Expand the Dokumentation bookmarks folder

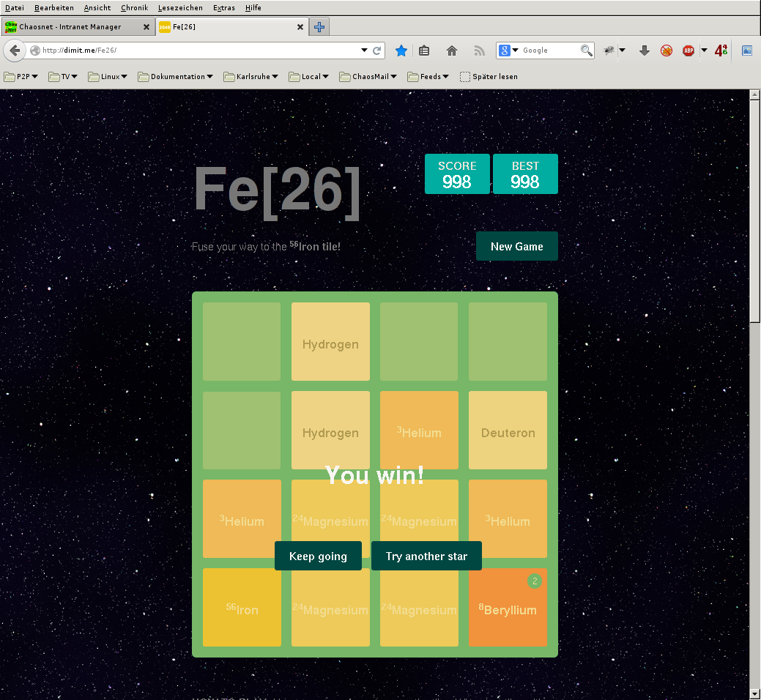[x=176, y=76]
